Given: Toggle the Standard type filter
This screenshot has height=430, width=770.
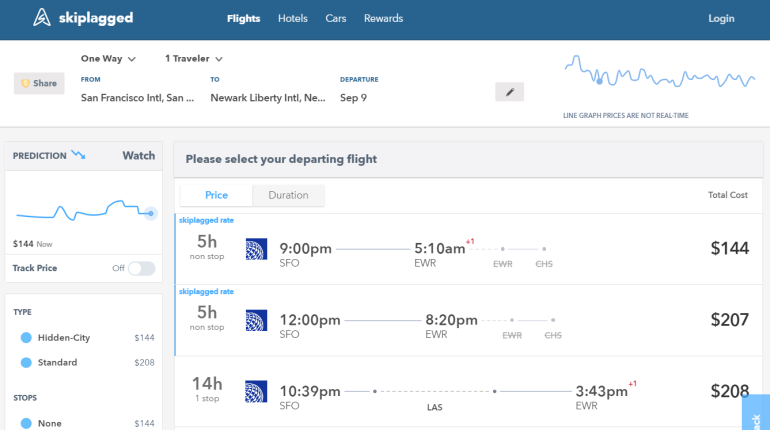Looking at the screenshot, I should point(26,362).
